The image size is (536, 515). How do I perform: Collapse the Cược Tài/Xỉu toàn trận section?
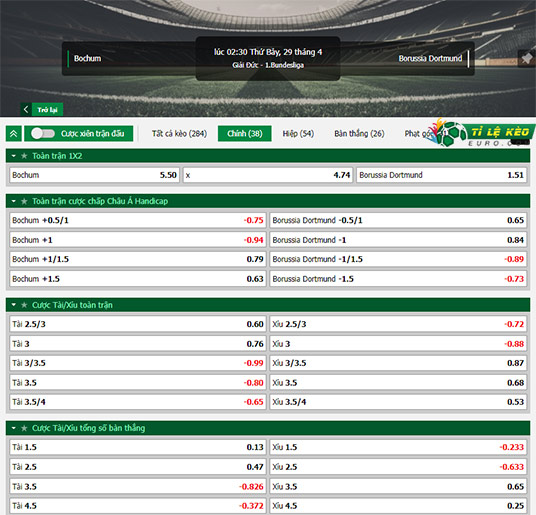click(x=14, y=305)
